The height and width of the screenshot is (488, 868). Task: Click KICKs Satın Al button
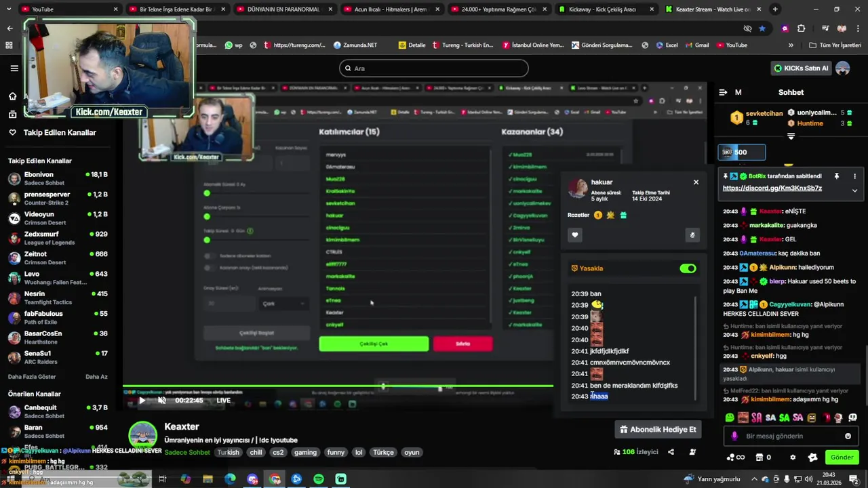(x=801, y=68)
